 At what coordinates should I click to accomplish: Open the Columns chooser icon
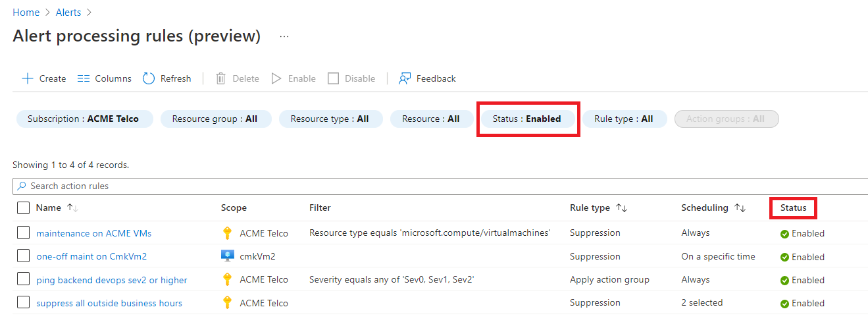84,78
